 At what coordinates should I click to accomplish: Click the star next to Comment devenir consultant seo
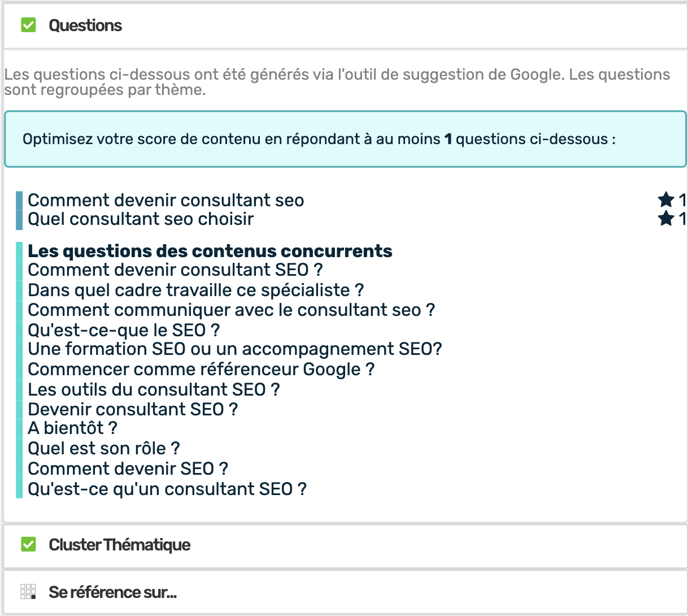pyautogui.click(x=666, y=199)
